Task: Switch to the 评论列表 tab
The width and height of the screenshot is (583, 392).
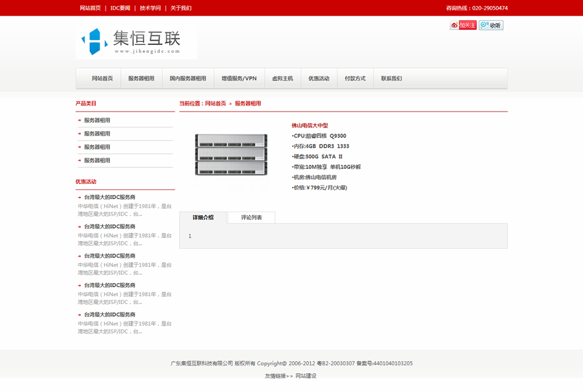Action: click(251, 217)
